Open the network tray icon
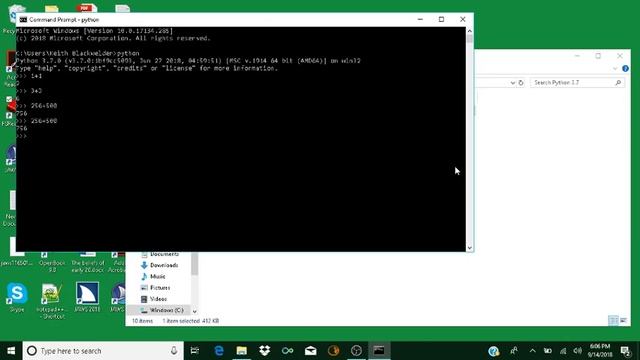The height and width of the screenshot is (360, 640). (563, 351)
